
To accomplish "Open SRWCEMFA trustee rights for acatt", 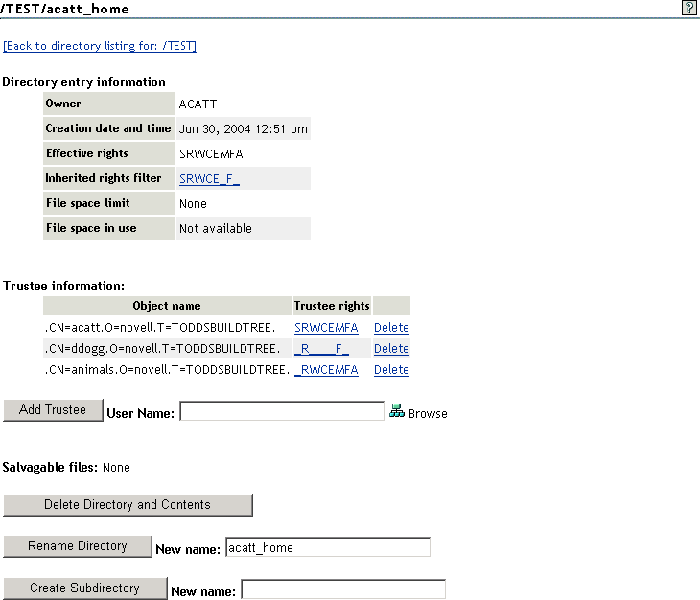I will 326,328.
